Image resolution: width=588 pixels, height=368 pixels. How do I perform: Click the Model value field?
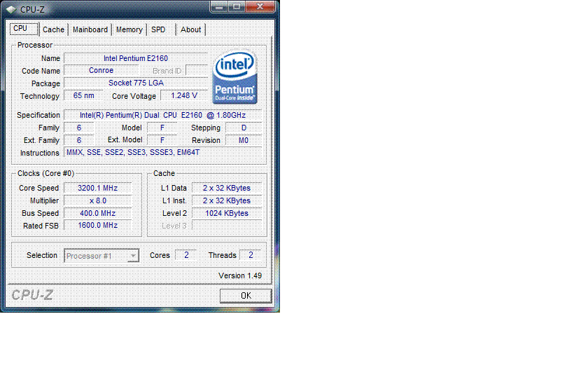point(162,128)
